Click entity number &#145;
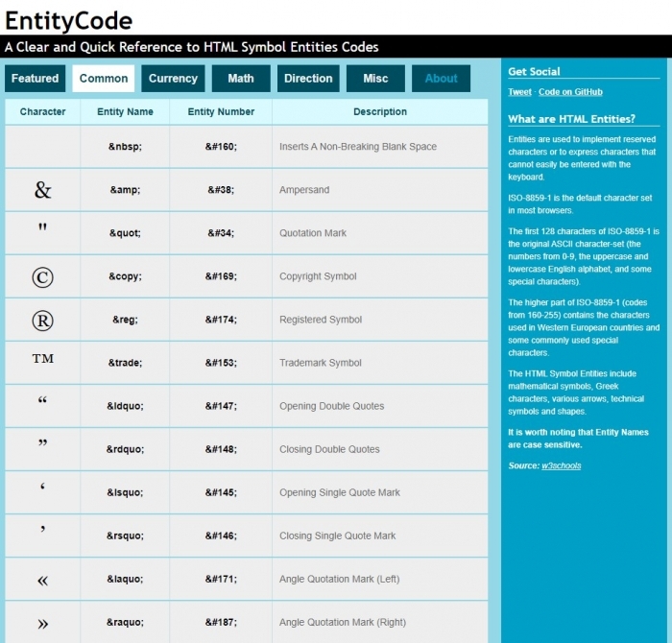The width and height of the screenshot is (672, 643). click(221, 492)
